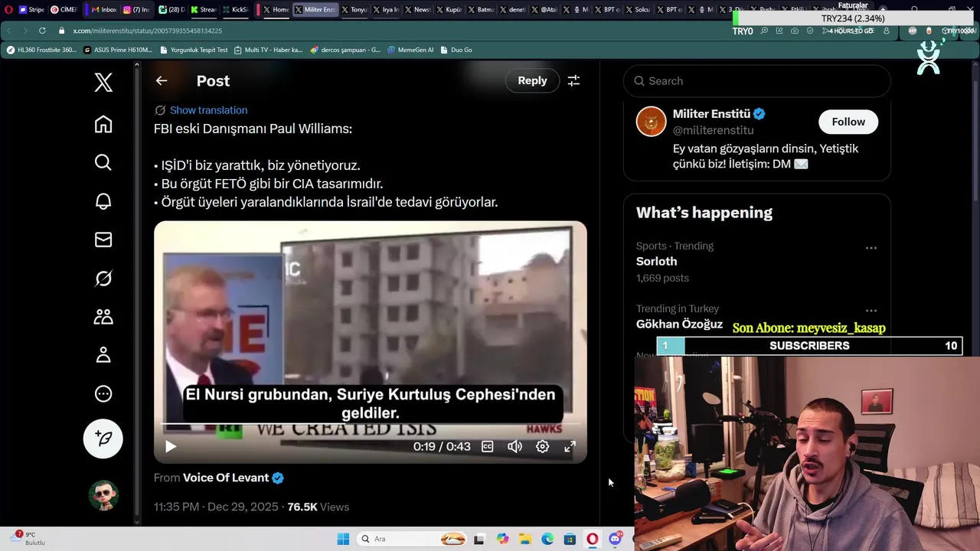Viewport: 980px width, 551px height.
Task: Switch to the KickSt browser tab
Action: click(x=235, y=10)
